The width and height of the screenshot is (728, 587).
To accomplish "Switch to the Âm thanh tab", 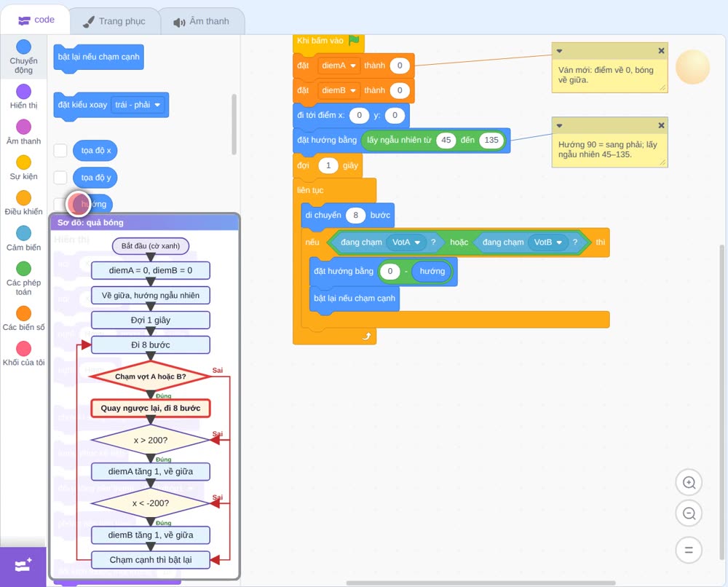I will pos(202,21).
